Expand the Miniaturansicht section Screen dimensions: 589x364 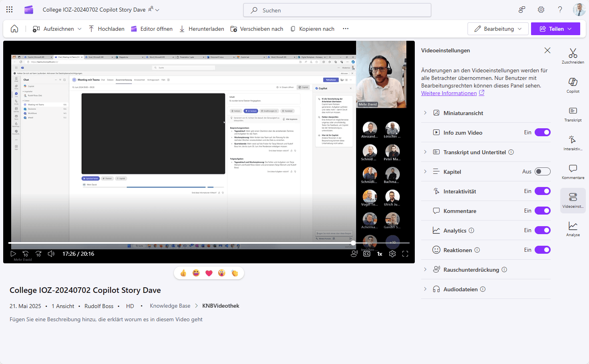coord(425,113)
